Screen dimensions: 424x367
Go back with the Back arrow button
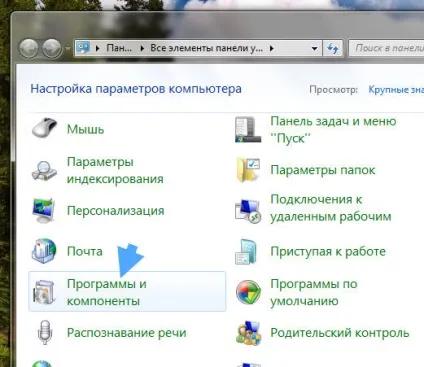(x=28, y=49)
